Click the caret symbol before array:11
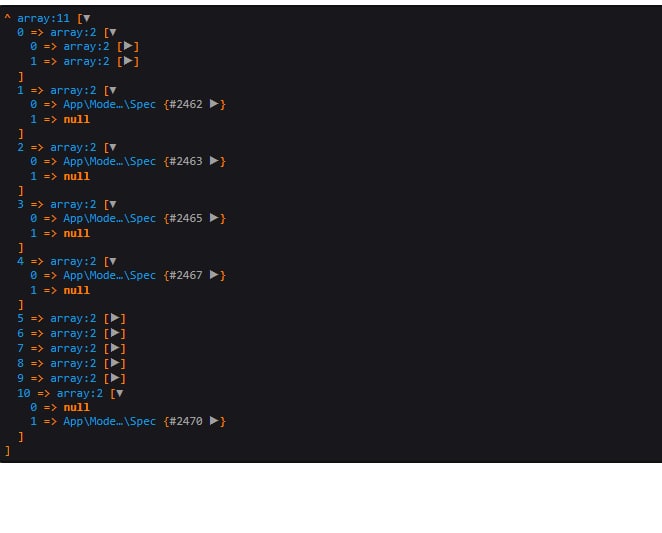662x533 pixels. pyautogui.click(x=7, y=18)
